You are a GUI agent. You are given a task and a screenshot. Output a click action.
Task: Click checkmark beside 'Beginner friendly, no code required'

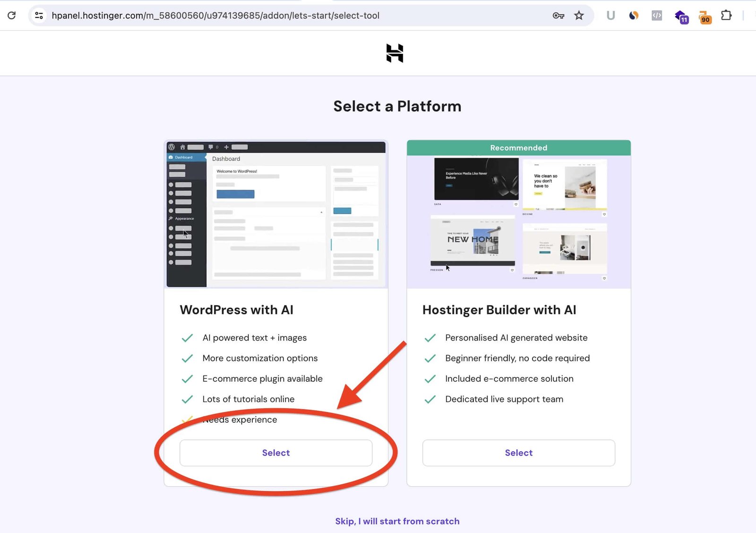tap(430, 358)
